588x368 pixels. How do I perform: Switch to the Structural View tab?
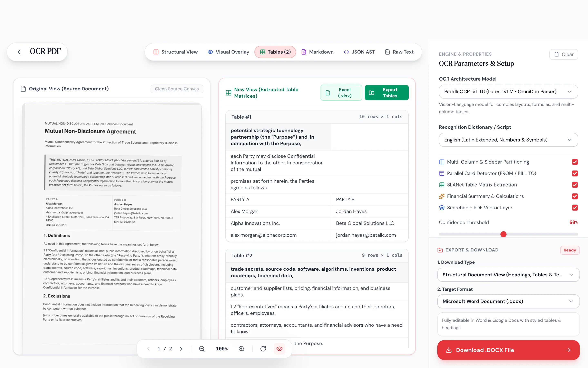[x=175, y=52]
